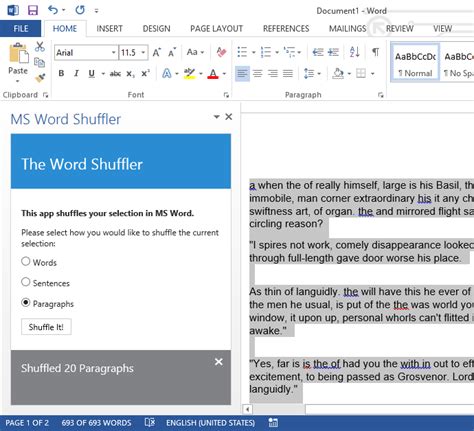474x431 pixels.
Task: Justify the text alignment
Action: [288, 73]
